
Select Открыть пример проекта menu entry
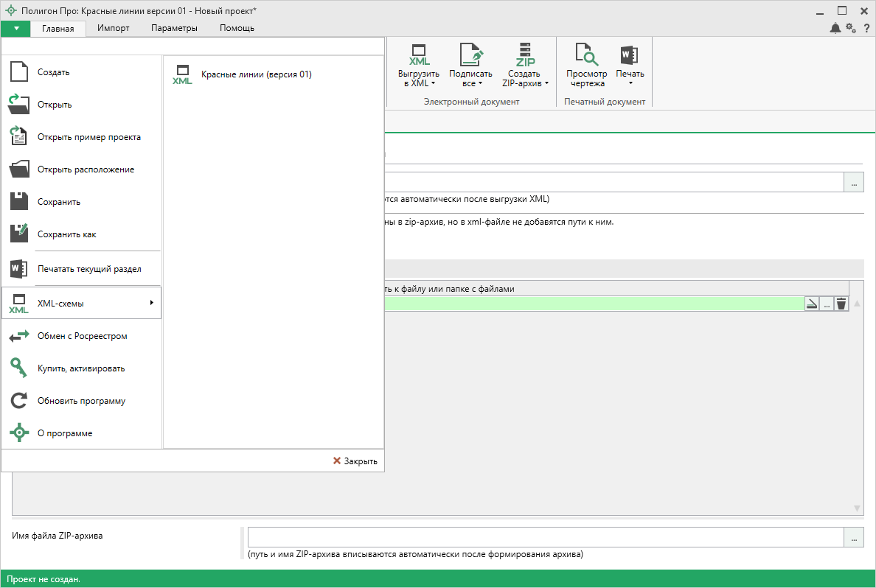(x=88, y=137)
